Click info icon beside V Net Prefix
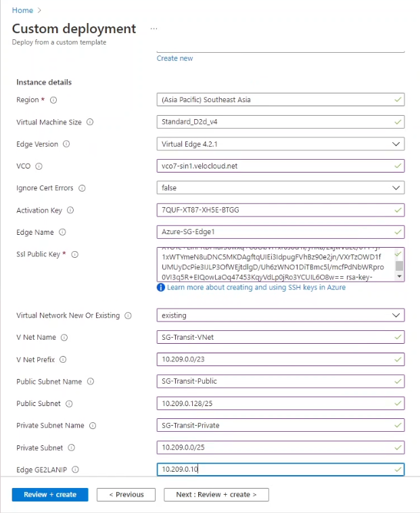The width and height of the screenshot is (420, 513). (x=63, y=359)
